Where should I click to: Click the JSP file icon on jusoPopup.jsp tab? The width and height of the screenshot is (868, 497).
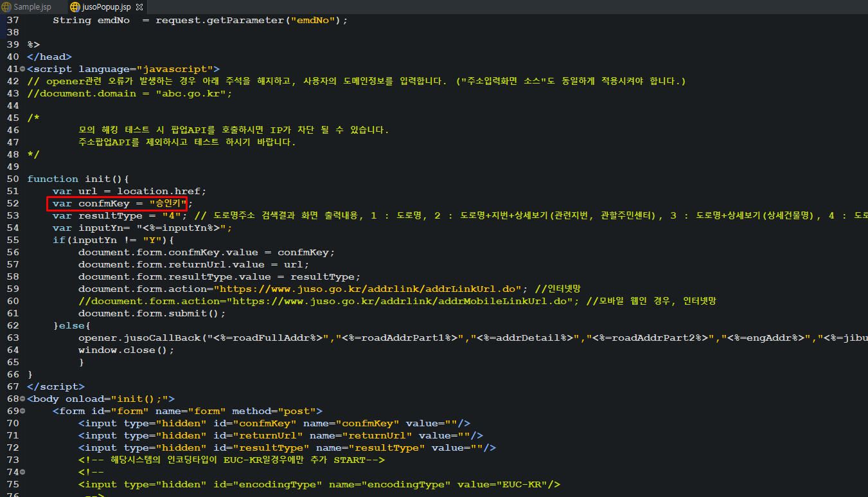pyautogui.click(x=75, y=7)
